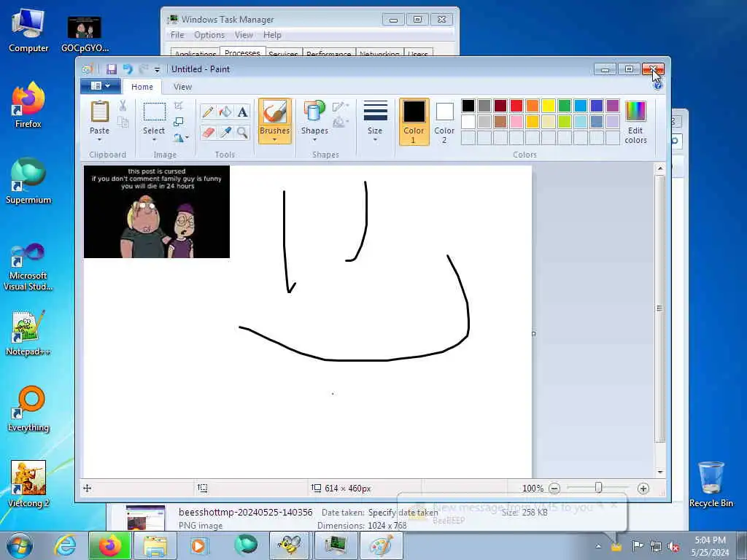The height and width of the screenshot is (560, 747).
Task: Show hidden tray icons arrow
Action: coord(598,546)
